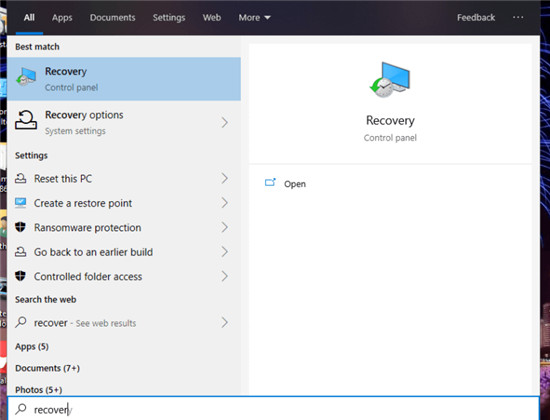Show the Documents (7+) results group
The width and height of the screenshot is (550, 420).
pyautogui.click(x=47, y=368)
